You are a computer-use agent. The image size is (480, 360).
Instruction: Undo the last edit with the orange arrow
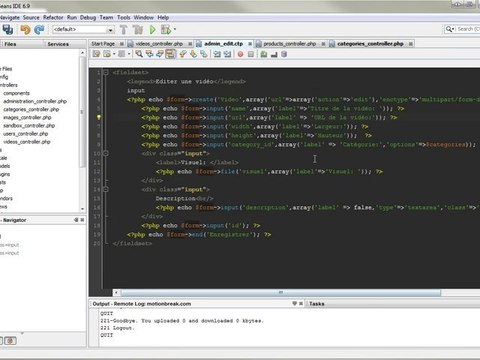(25, 30)
